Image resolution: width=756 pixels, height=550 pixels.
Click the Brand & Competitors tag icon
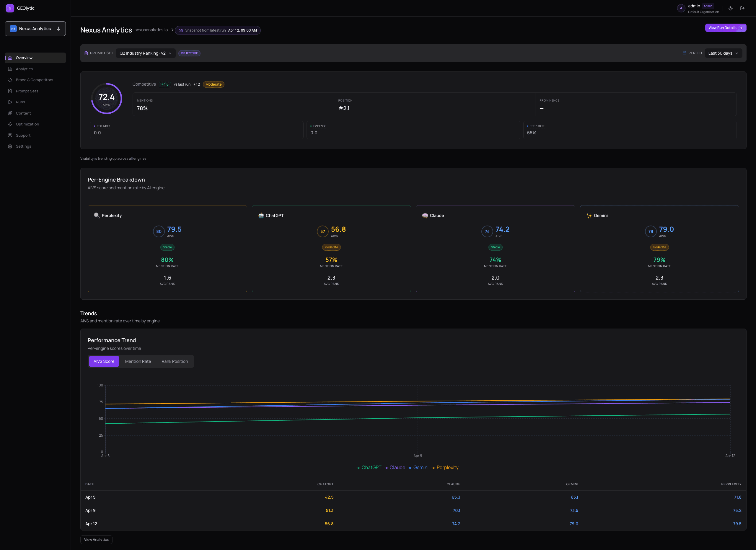[x=10, y=80]
